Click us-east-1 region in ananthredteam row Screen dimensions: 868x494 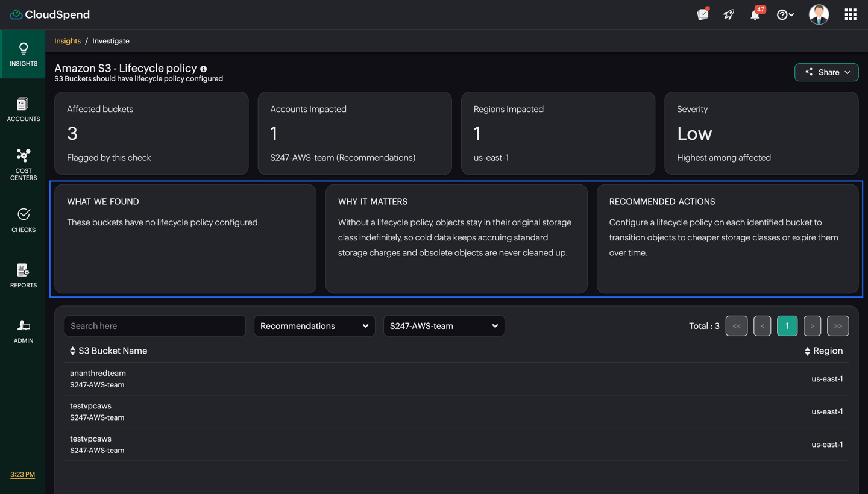click(x=827, y=379)
